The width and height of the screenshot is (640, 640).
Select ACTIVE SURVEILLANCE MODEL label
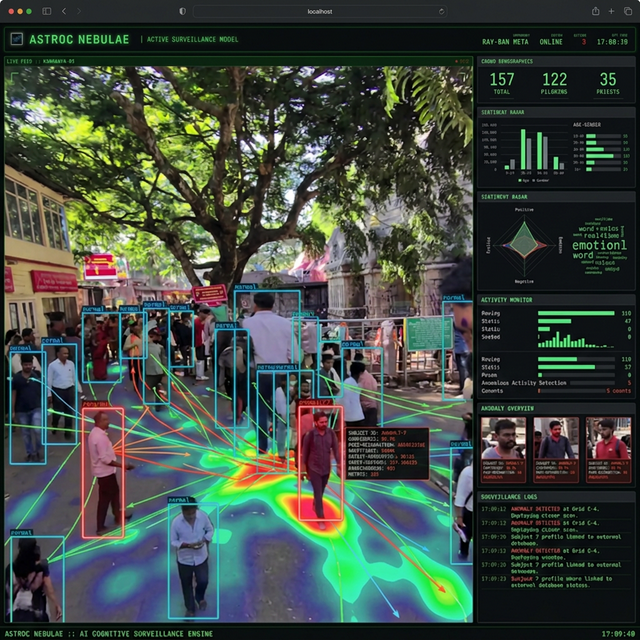pyautogui.click(x=193, y=40)
